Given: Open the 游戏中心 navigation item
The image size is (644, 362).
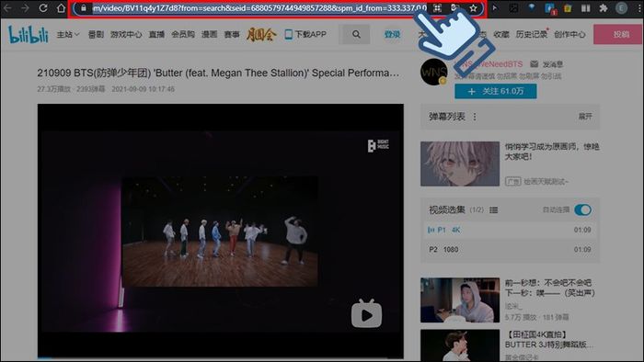Looking at the screenshot, I should point(126,34).
